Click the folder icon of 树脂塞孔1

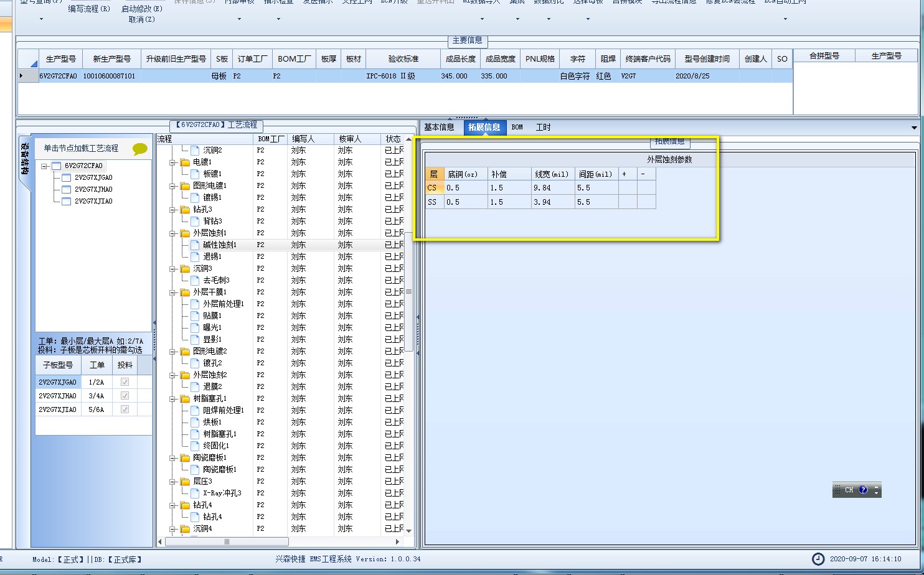(185, 399)
